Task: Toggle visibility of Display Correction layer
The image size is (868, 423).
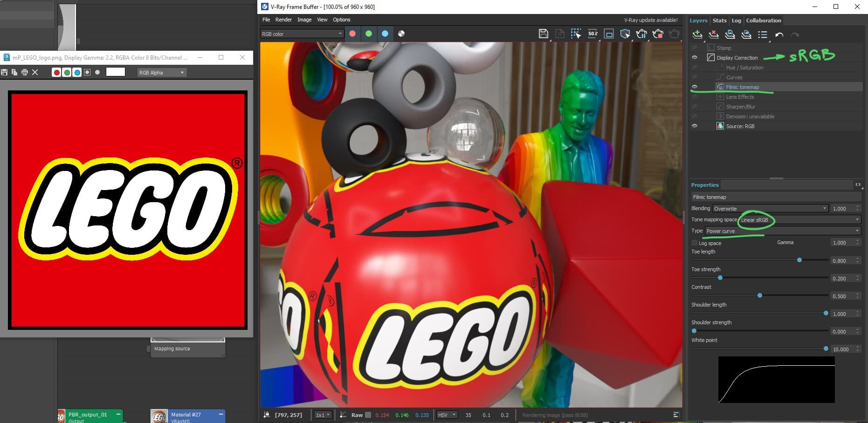Action: click(695, 58)
